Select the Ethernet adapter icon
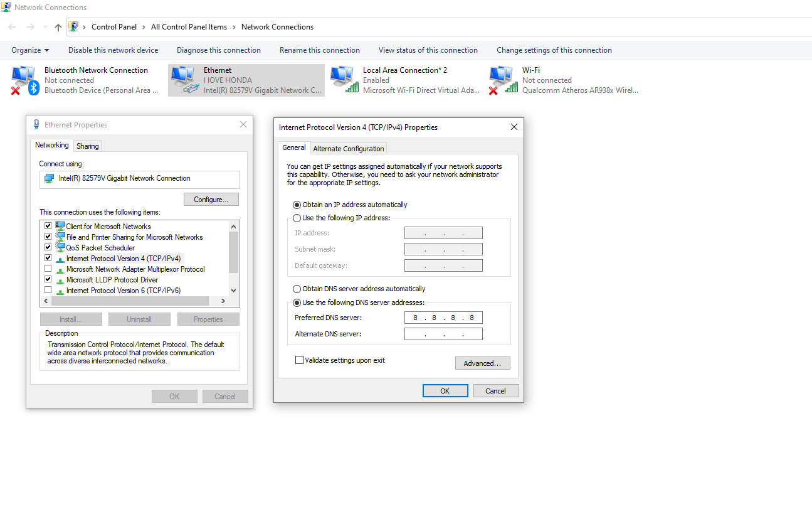 pos(184,80)
